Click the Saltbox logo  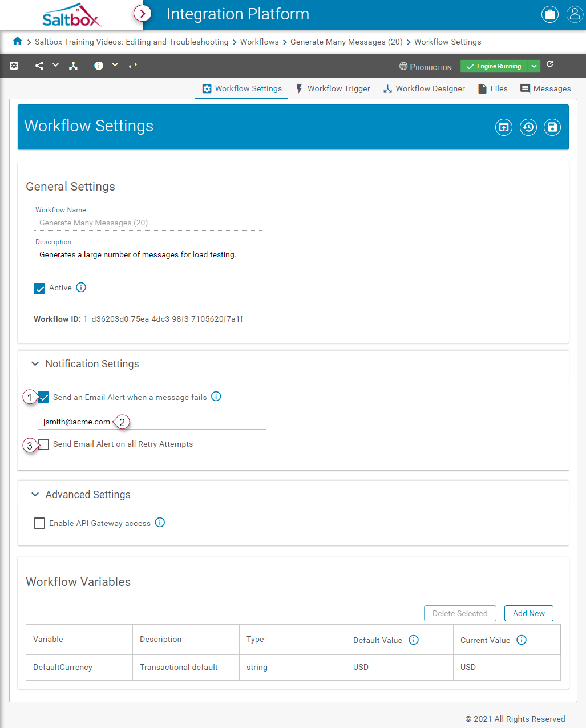71,15
